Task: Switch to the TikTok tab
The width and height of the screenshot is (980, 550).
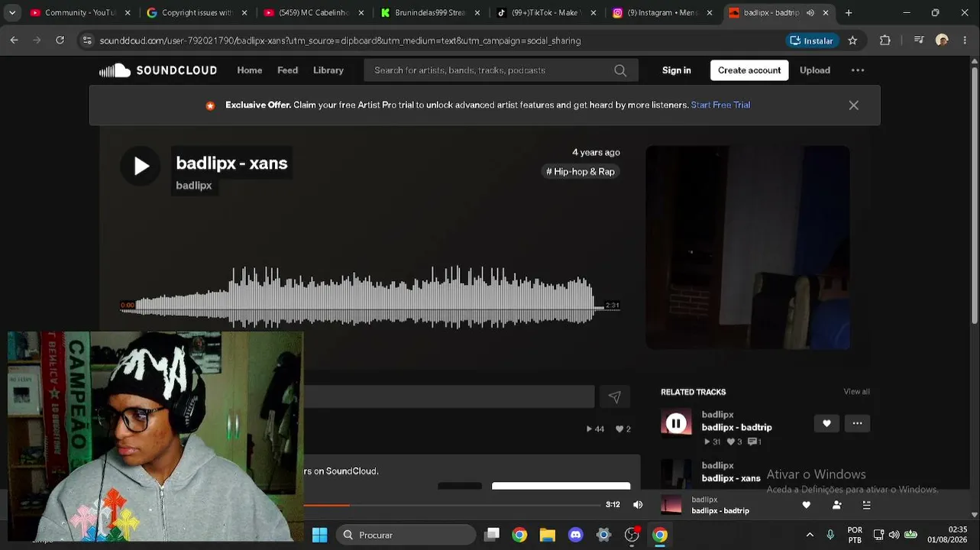Action: [548, 13]
